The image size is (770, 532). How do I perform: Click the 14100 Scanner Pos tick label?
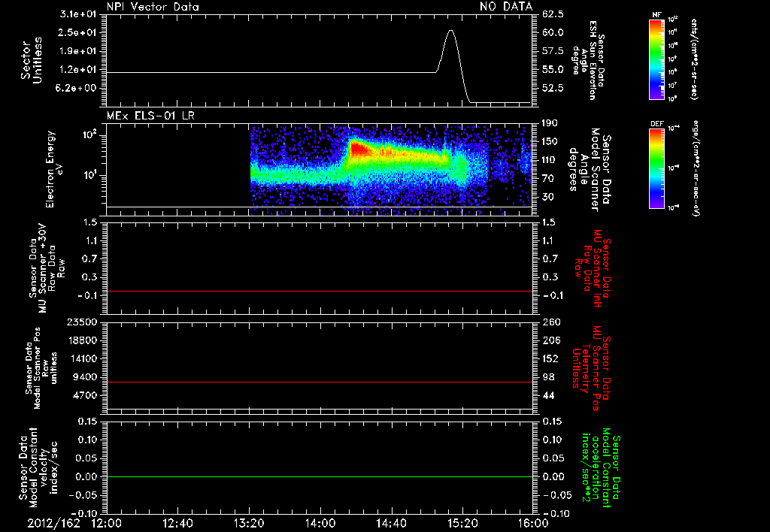[x=82, y=358]
